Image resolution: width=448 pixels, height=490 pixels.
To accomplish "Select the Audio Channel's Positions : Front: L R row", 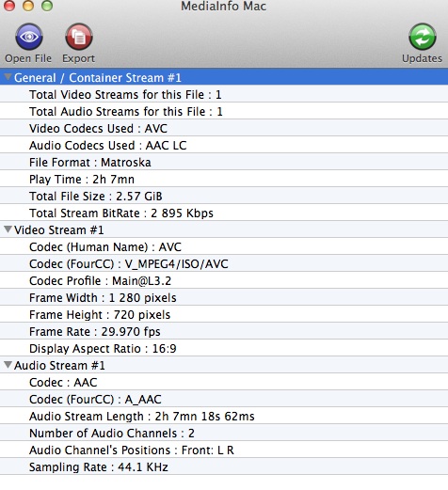I will tap(224, 450).
